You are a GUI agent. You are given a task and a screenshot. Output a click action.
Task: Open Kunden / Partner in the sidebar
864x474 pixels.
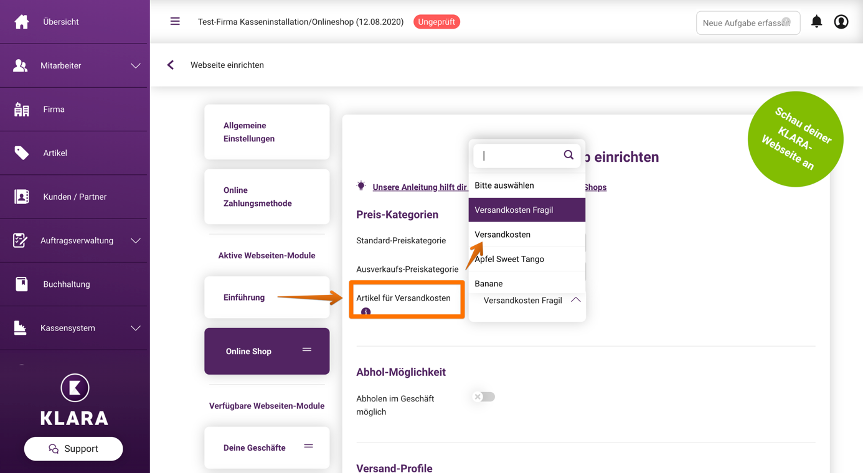75,197
